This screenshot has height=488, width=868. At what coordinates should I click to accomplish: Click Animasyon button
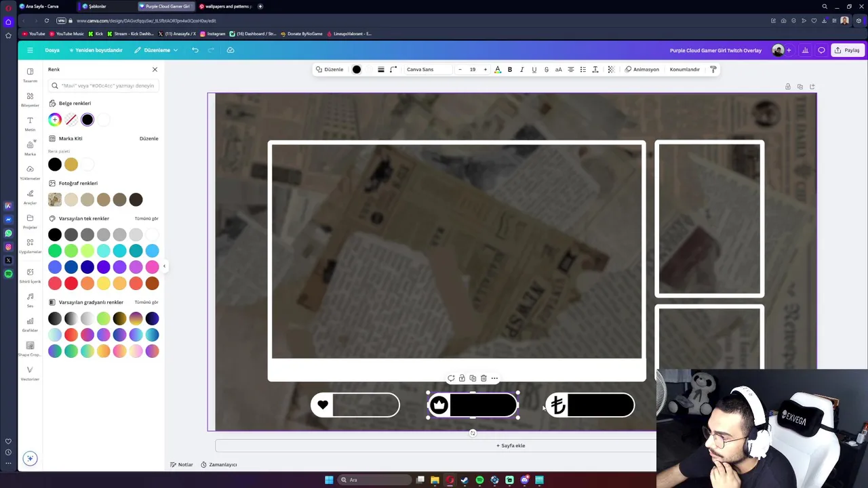[x=642, y=69]
